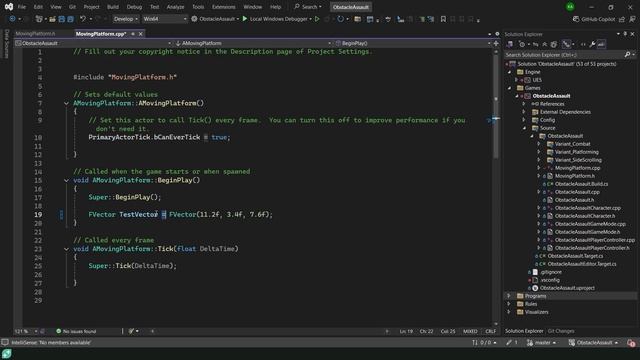Open the Extensions menu
This screenshot has width=640, height=360.
coord(224,7)
